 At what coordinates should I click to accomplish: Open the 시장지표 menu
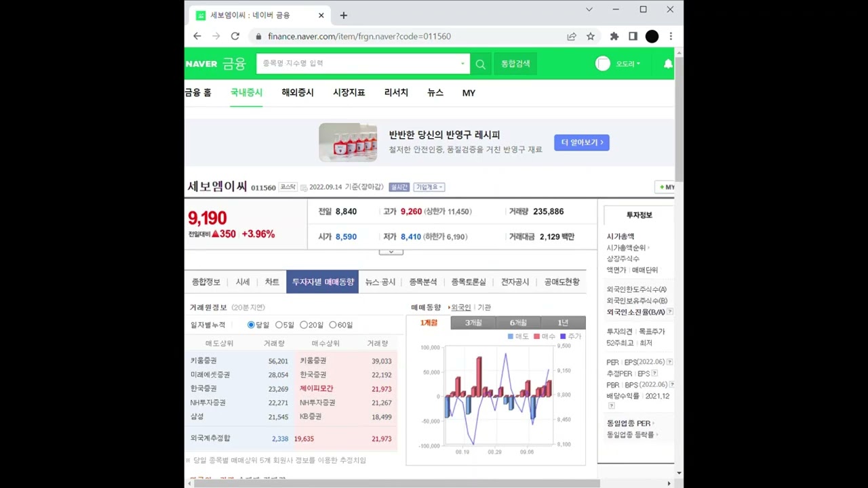click(x=349, y=93)
